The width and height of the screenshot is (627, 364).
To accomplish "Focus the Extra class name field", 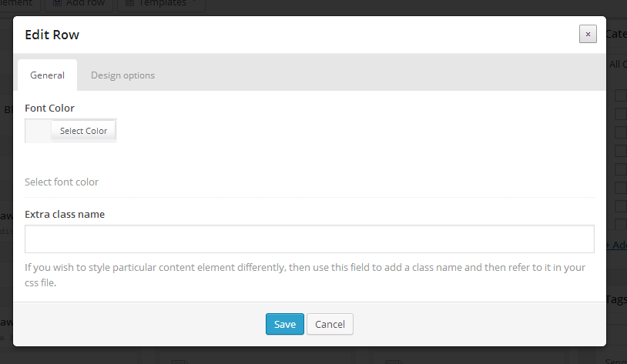I will pyautogui.click(x=309, y=239).
